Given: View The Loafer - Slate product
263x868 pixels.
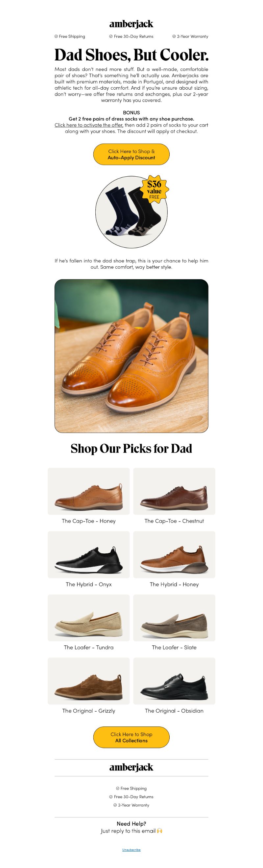Looking at the screenshot, I should [x=174, y=618].
